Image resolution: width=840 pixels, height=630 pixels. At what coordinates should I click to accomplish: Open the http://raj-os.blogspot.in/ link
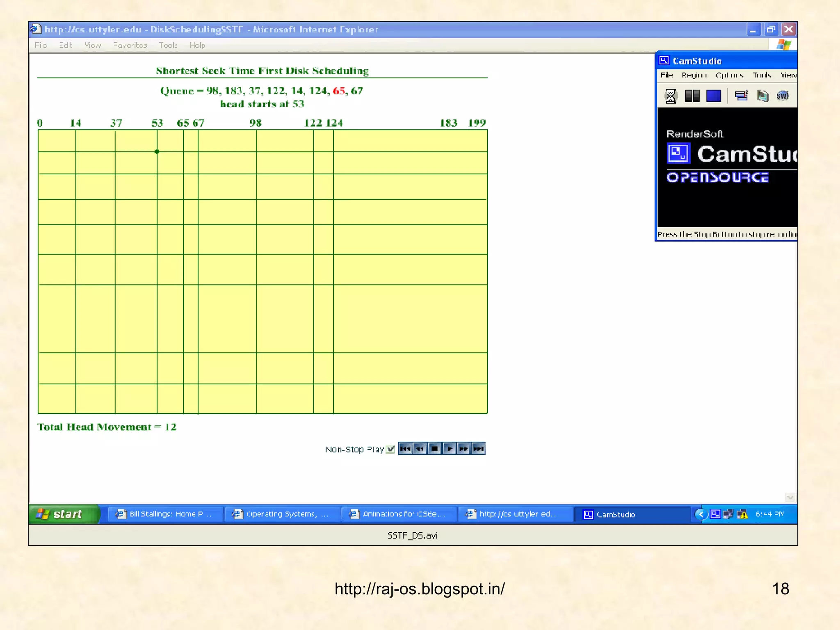coord(420,589)
